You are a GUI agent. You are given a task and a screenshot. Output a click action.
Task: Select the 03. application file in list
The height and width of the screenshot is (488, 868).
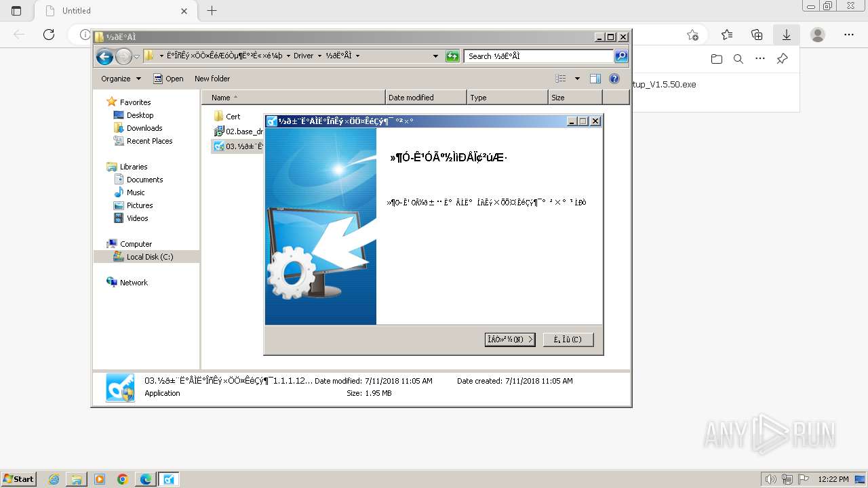(238, 146)
